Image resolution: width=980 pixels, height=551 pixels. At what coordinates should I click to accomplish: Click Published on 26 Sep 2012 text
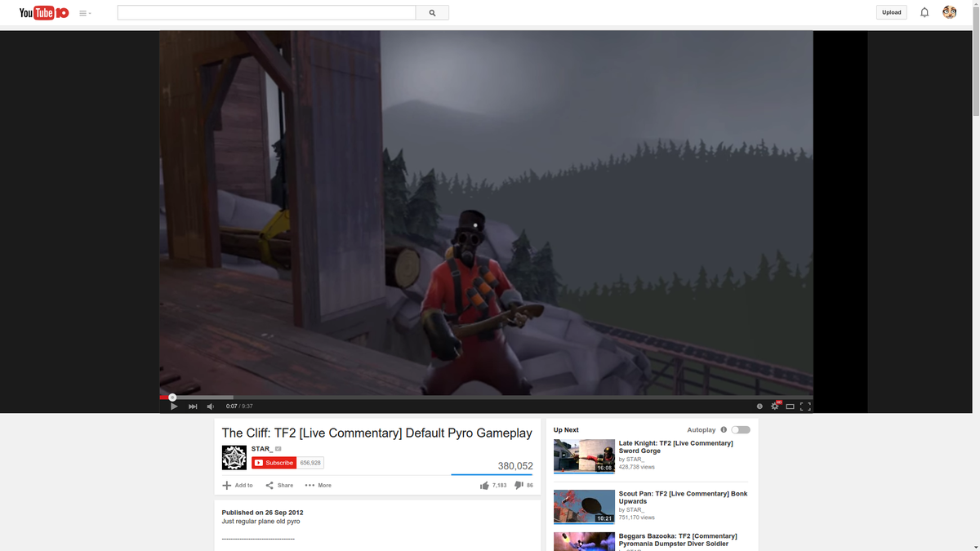tap(262, 513)
